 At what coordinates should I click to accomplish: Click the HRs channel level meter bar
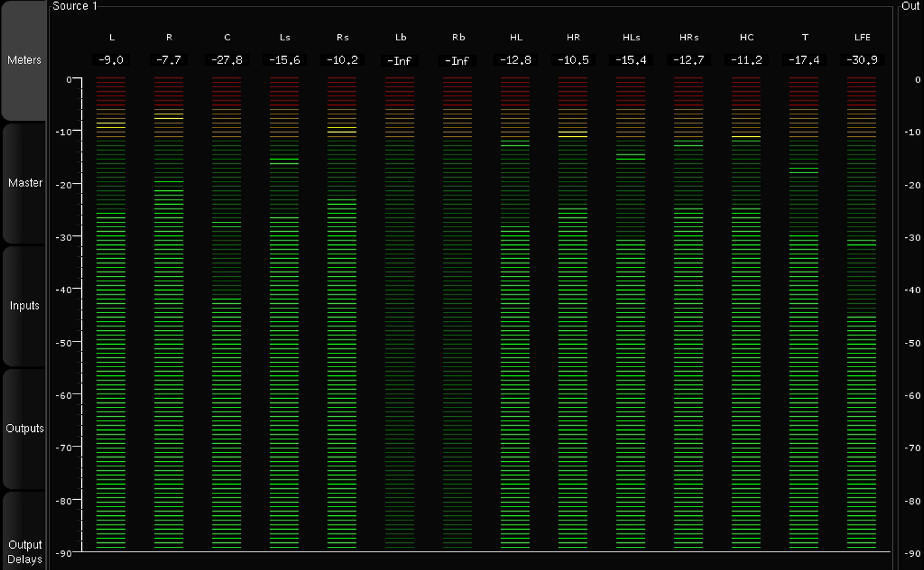click(688, 330)
